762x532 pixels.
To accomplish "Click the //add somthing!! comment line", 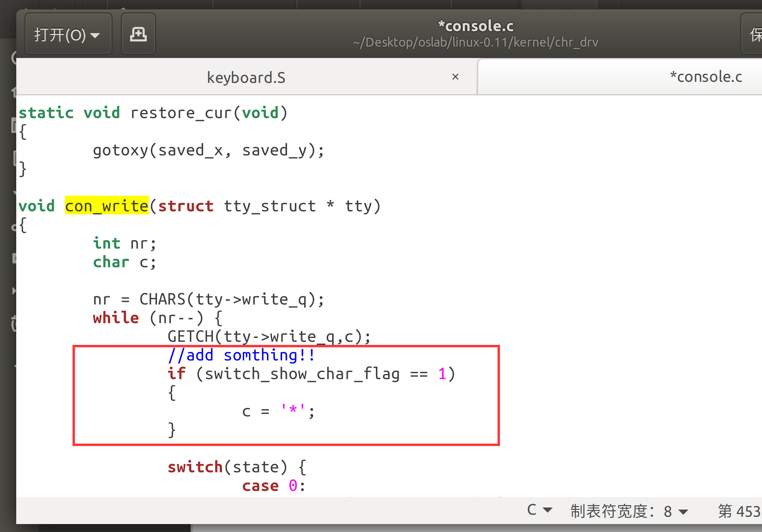I will (241, 355).
